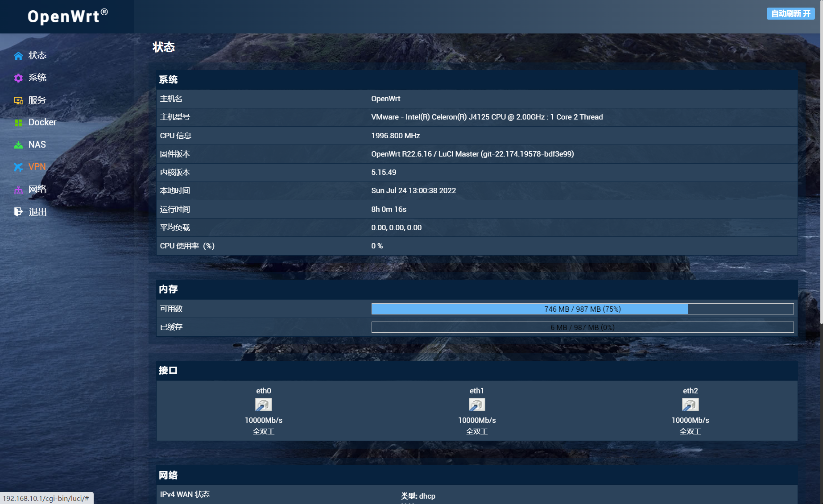Click the CPU usage value 0 %
The image size is (823, 504).
point(377,246)
